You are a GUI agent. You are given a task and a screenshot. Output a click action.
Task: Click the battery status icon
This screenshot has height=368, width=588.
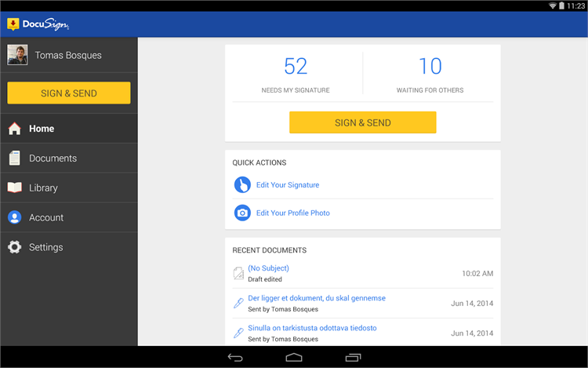(561, 5)
